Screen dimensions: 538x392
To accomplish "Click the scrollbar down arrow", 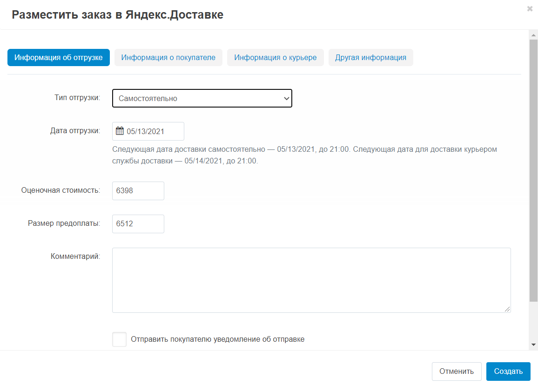I will click(x=533, y=345).
